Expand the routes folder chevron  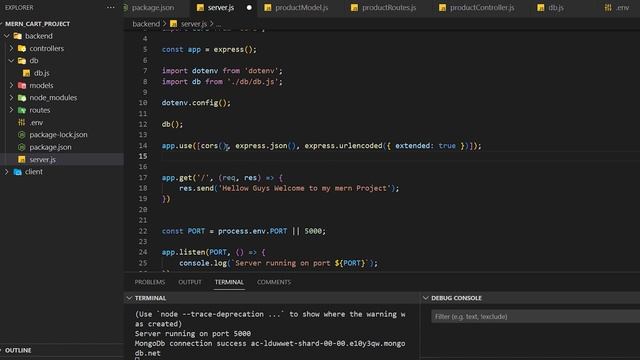point(11,110)
